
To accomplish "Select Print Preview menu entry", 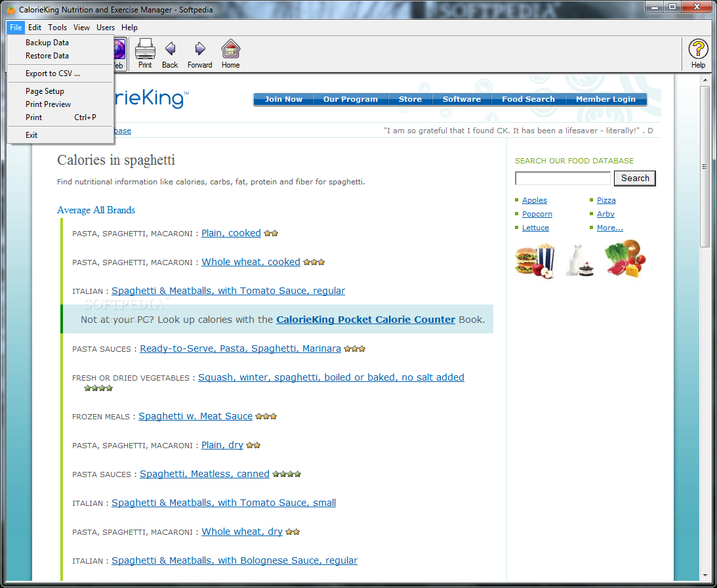I will [x=60, y=104].
